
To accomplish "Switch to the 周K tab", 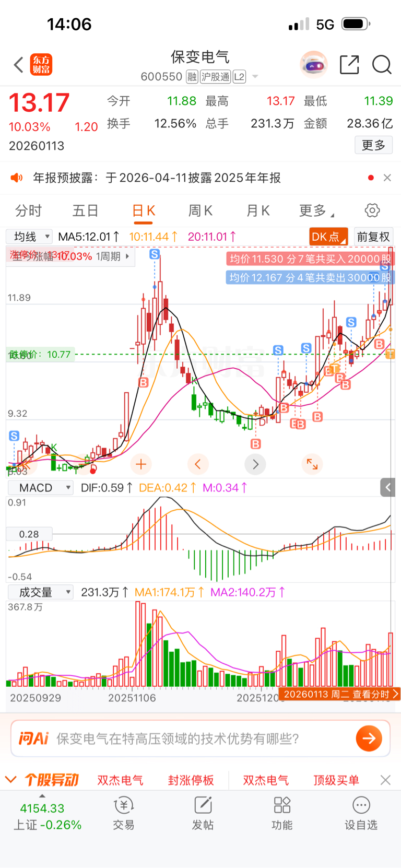I will (x=200, y=210).
